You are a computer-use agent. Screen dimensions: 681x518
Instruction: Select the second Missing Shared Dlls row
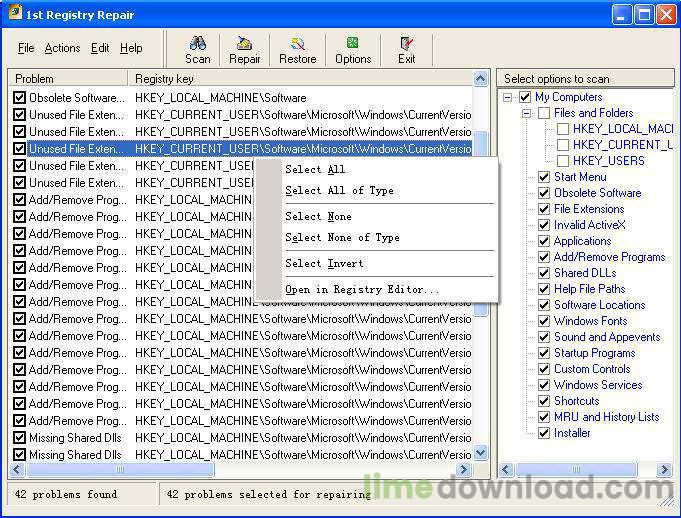242,455
